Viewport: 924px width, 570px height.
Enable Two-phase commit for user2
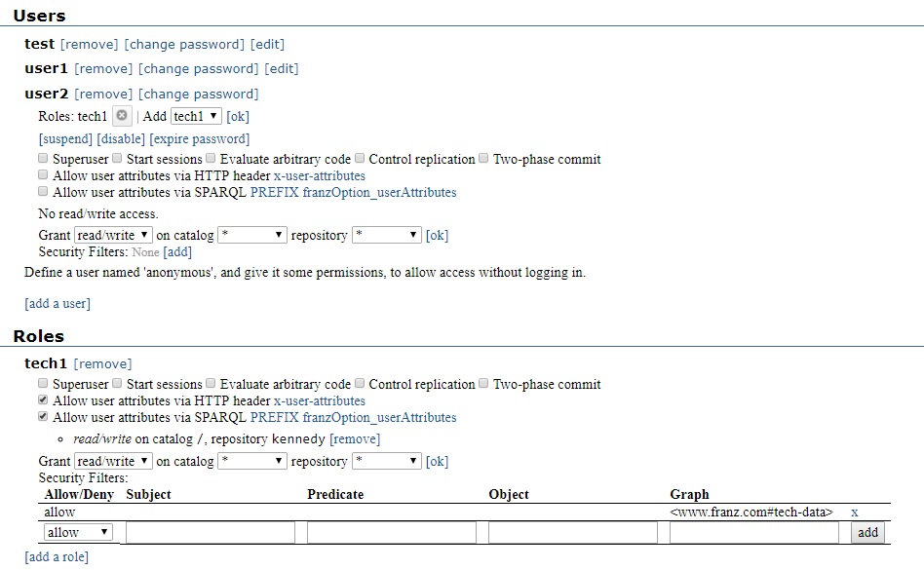pyautogui.click(x=483, y=159)
